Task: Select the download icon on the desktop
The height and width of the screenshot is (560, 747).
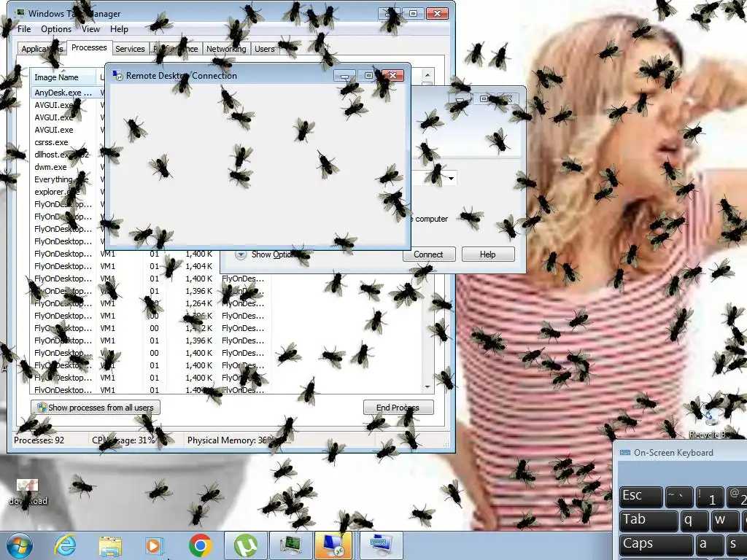Action: click(28, 492)
